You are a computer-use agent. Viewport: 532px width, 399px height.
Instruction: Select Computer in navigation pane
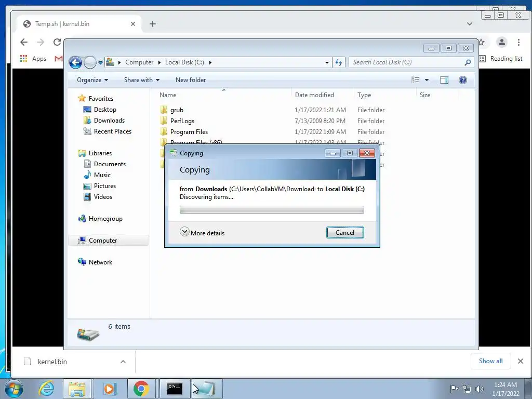(102, 240)
